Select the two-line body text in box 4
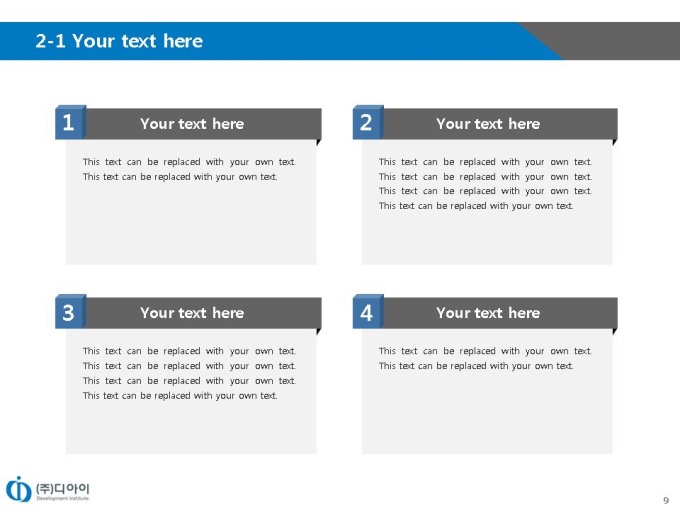This screenshot has width=680, height=510. (485, 358)
